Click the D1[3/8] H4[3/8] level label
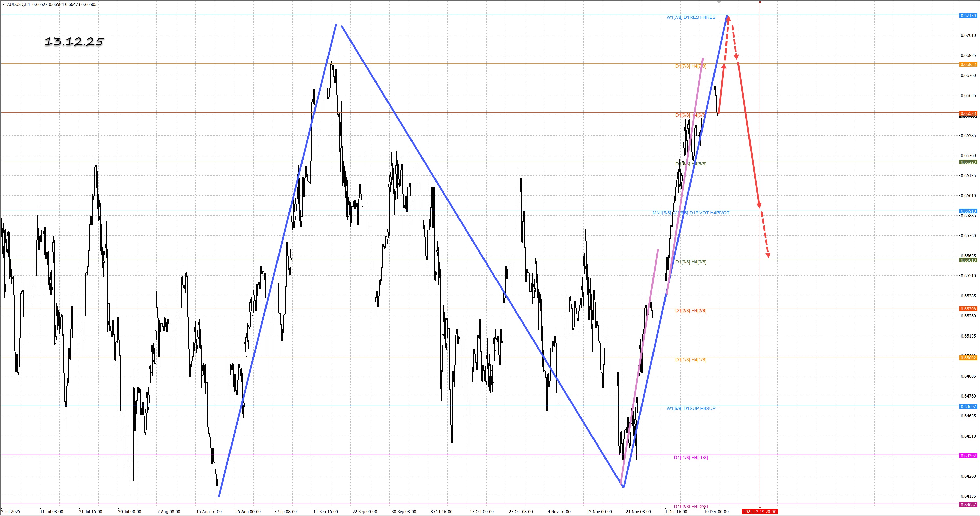This screenshot has width=980, height=516. click(691, 262)
